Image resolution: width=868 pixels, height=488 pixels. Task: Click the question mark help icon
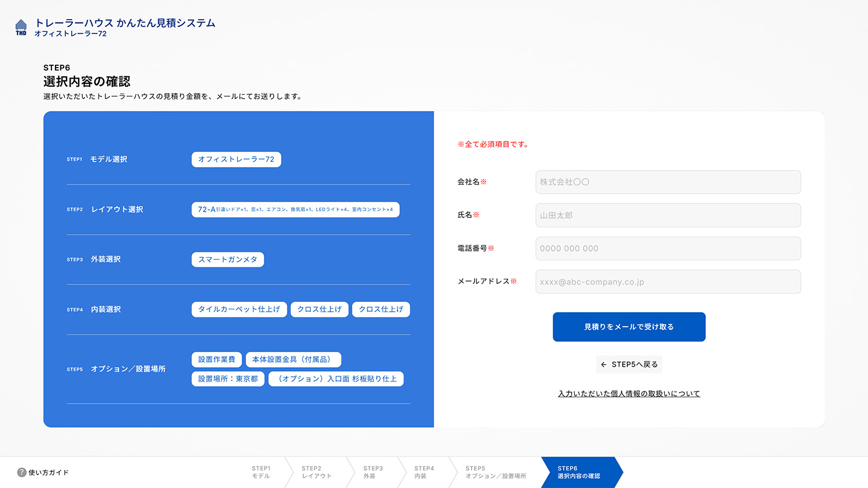click(x=22, y=472)
